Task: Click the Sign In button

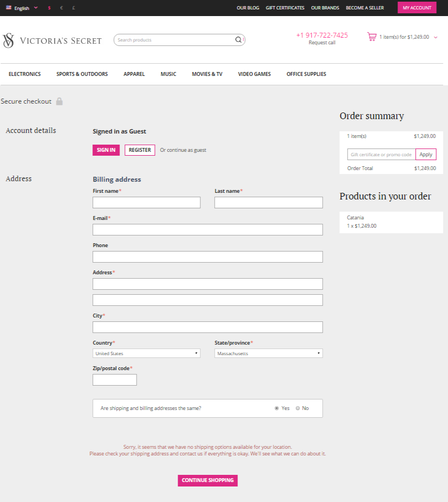Action: [x=106, y=150]
